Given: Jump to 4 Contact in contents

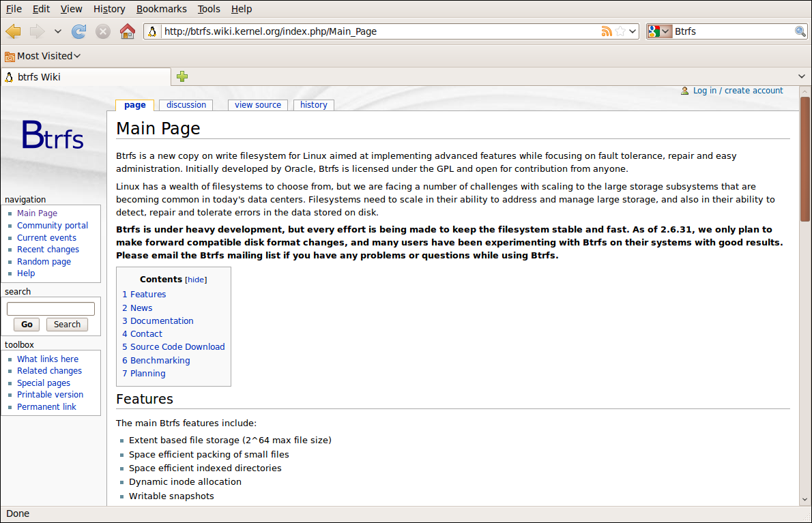Looking at the screenshot, I should pos(143,334).
